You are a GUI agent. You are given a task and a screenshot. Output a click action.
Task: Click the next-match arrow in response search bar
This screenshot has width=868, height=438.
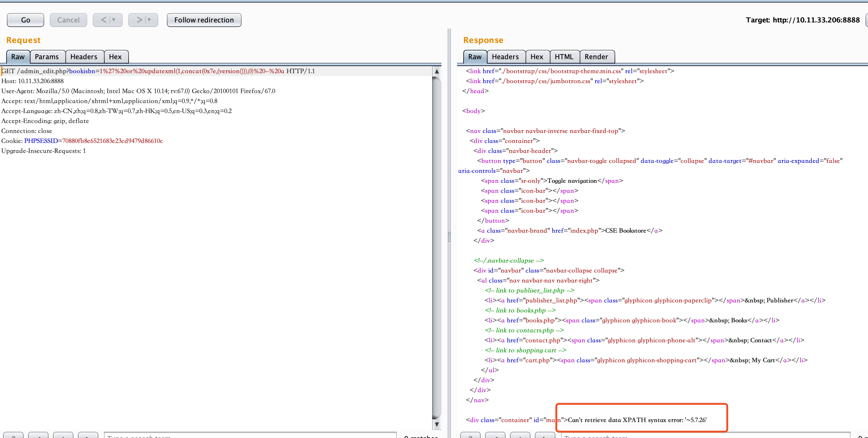point(545,436)
